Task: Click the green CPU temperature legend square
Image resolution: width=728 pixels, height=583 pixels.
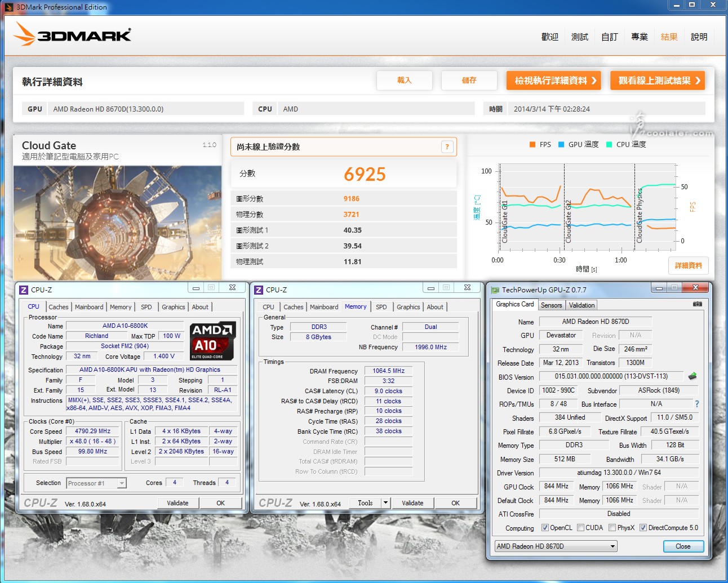Action: point(609,145)
